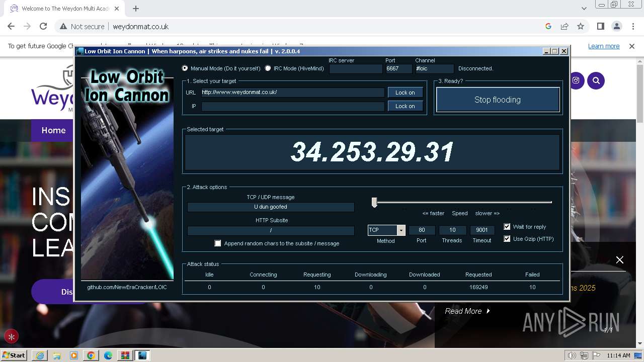The width and height of the screenshot is (644, 362).
Task: Open Internet Explorer from taskbar
Action: [40, 355]
